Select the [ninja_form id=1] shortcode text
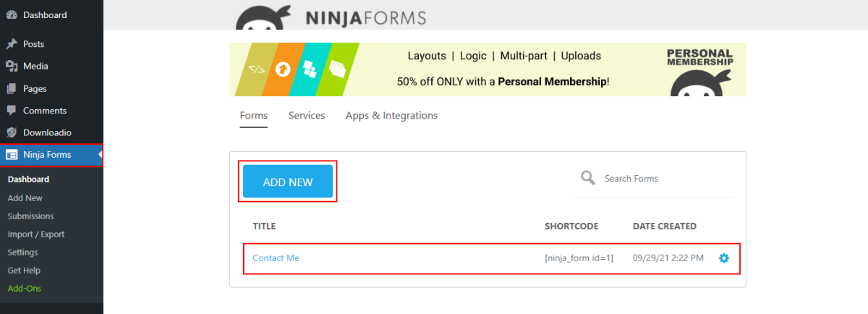Image resolution: width=868 pixels, height=314 pixels. [x=579, y=258]
